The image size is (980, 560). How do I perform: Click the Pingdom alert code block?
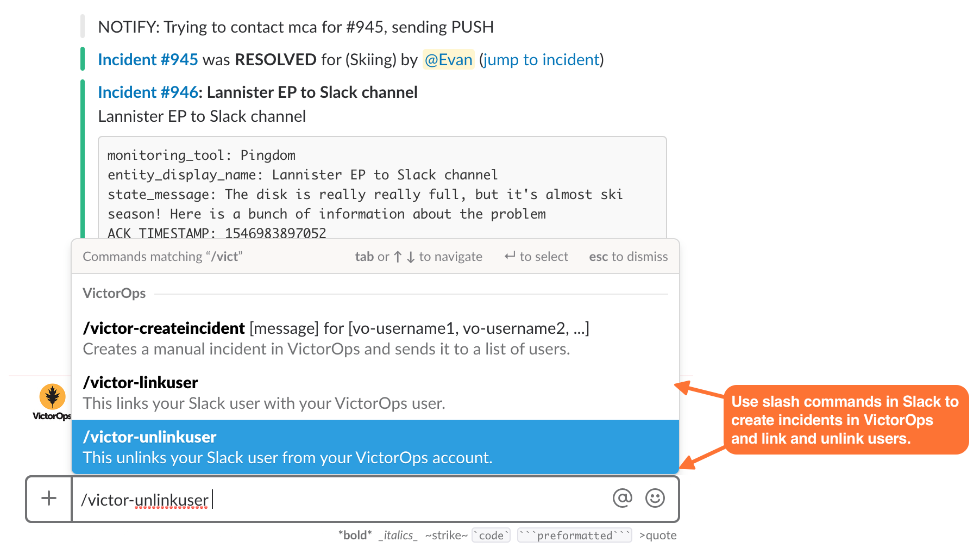[x=382, y=188]
